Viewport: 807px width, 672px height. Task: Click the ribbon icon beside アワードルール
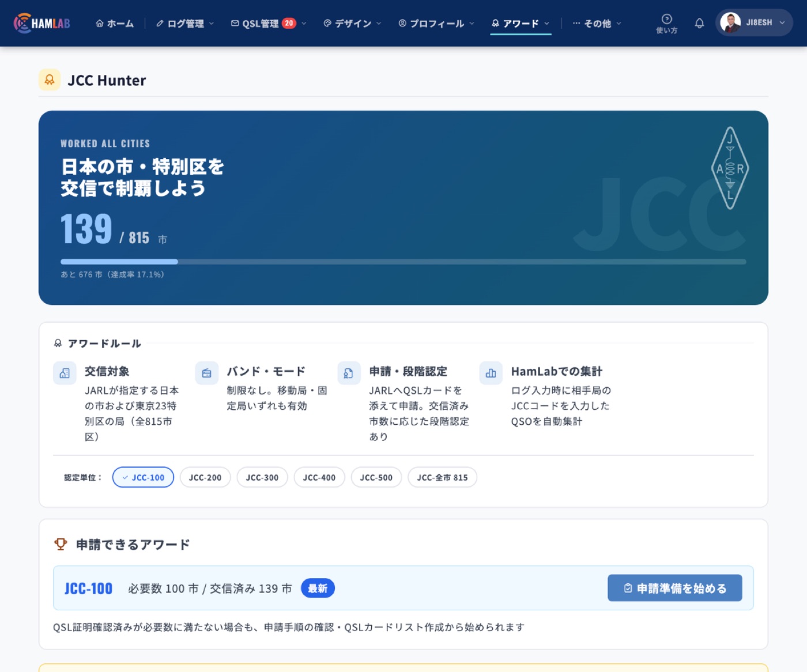click(x=58, y=343)
